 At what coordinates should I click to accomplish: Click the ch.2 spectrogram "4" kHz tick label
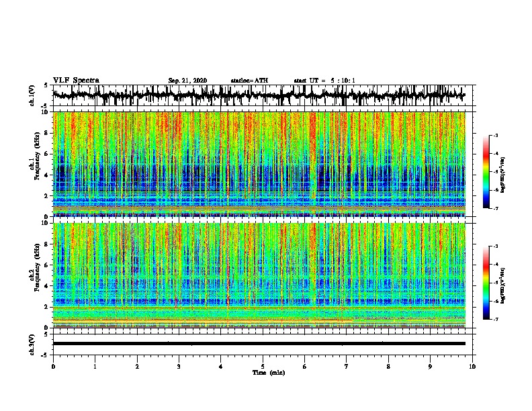coord(47,286)
